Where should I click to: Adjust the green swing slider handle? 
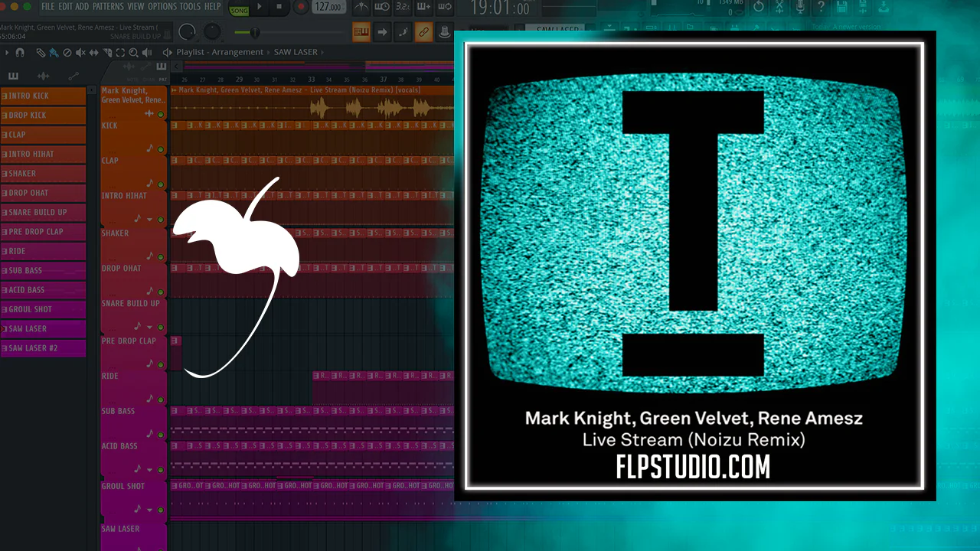254,32
